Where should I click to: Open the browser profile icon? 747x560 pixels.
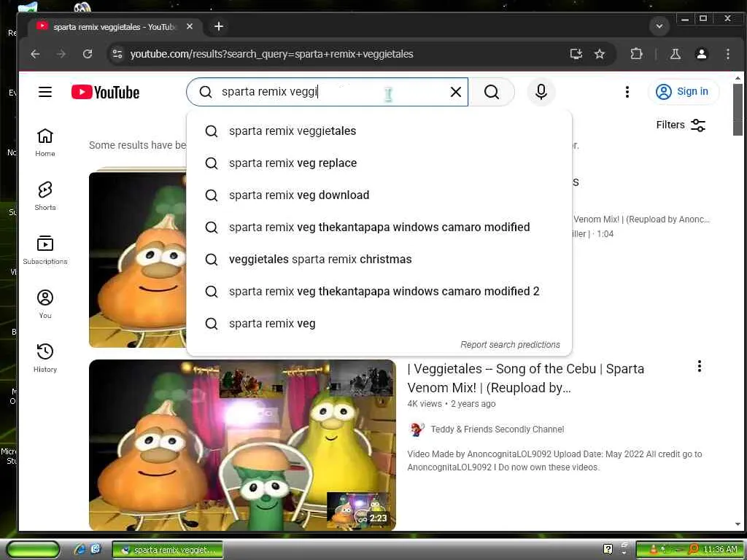pos(701,54)
